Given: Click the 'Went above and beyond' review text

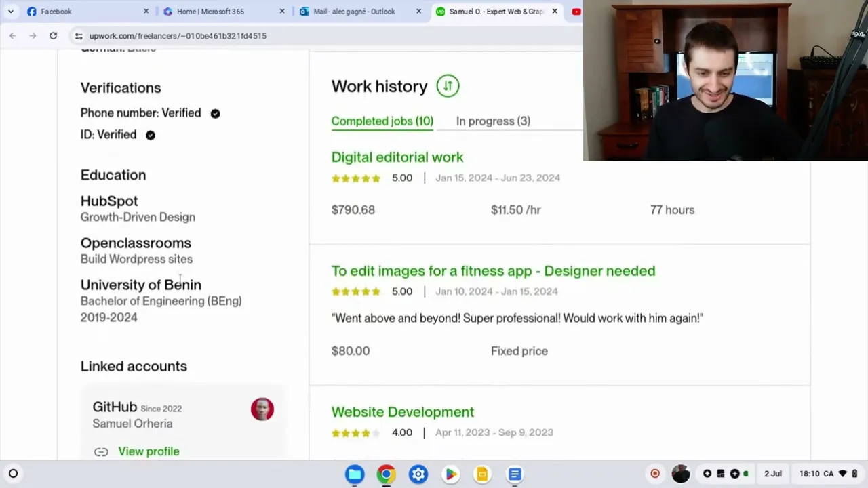Looking at the screenshot, I should pyautogui.click(x=517, y=318).
